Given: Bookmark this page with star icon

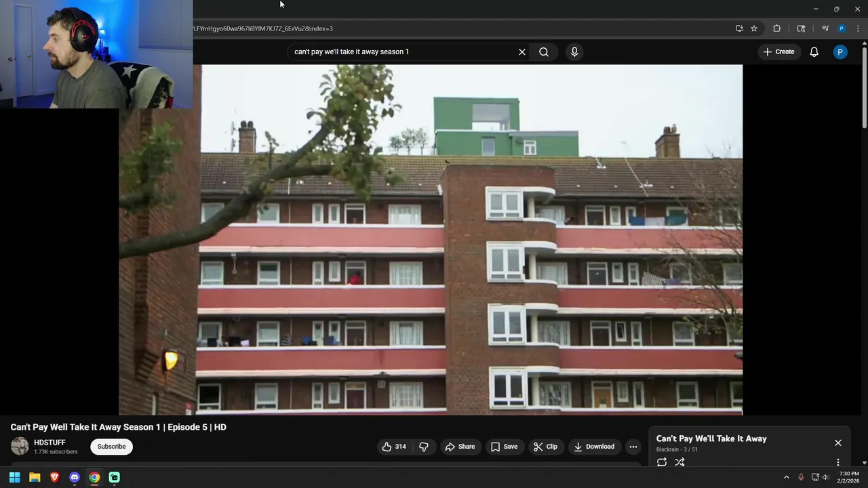Looking at the screenshot, I should tap(754, 28).
